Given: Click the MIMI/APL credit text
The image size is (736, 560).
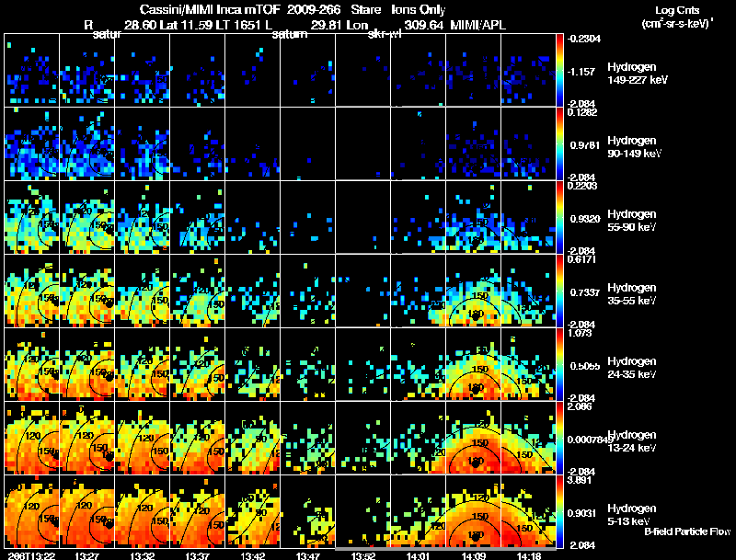Looking at the screenshot, I should tap(477, 26).
